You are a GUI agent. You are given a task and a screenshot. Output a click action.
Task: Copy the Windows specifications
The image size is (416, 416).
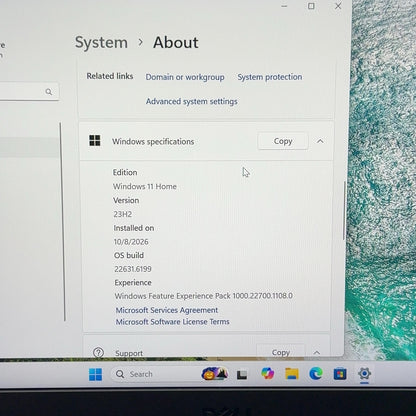click(283, 141)
